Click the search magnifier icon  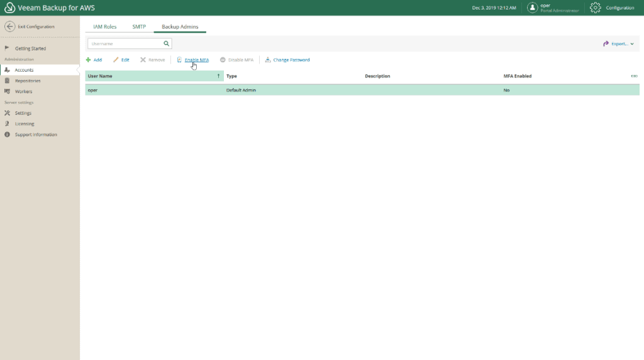[x=166, y=43]
